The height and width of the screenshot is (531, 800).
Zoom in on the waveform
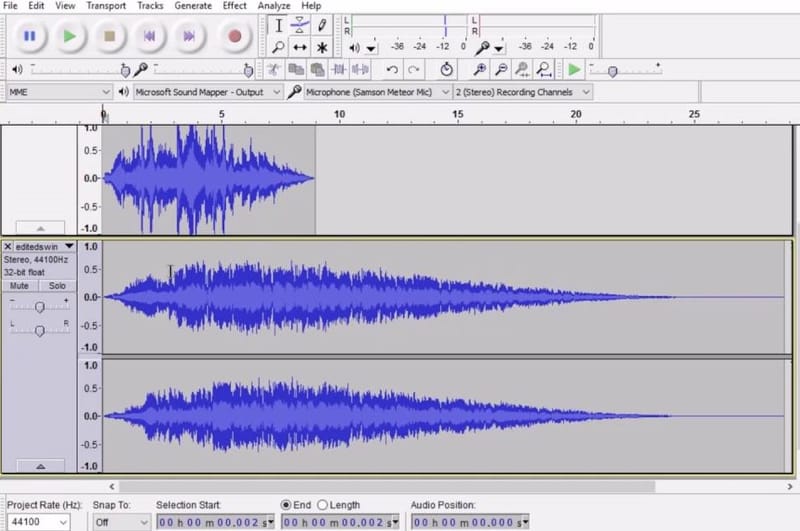click(479, 69)
